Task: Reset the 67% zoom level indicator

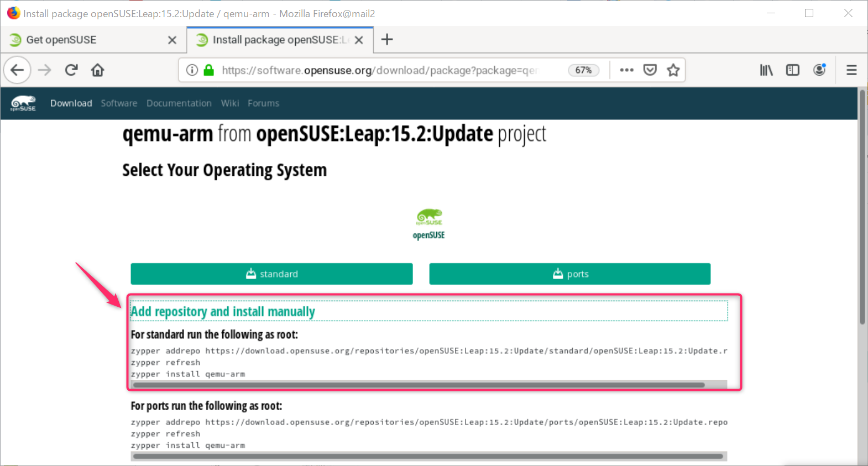Action: point(583,70)
